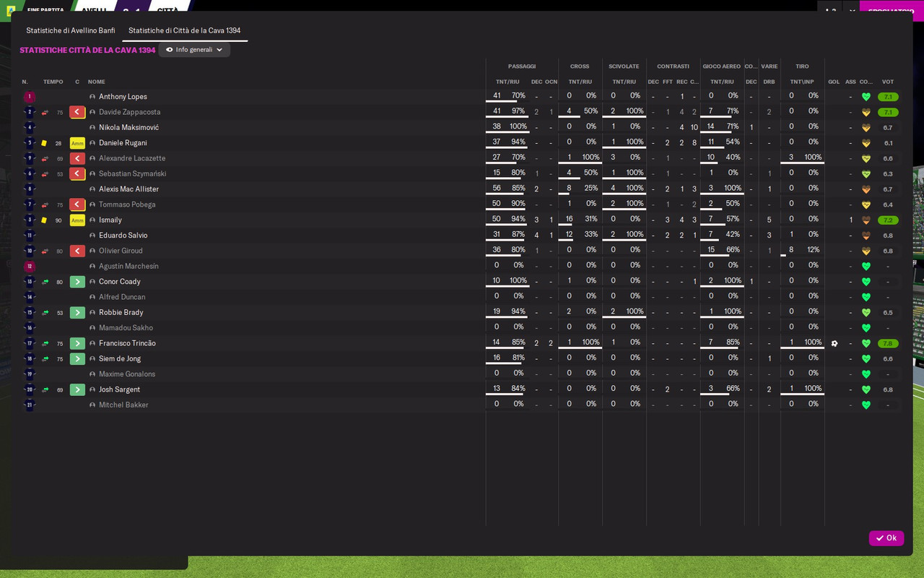Click the condition heart icon for Eduardo Salvio

coord(866,236)
